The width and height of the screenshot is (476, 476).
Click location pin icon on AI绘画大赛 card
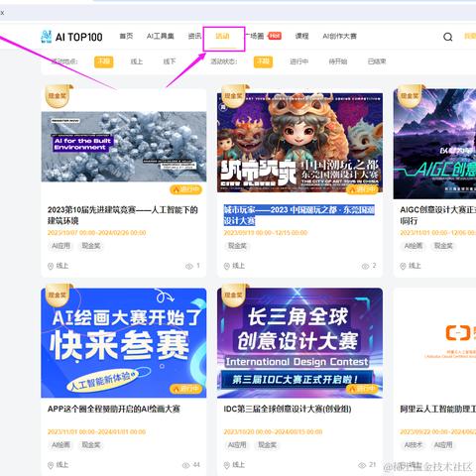[x=51, y=465]
